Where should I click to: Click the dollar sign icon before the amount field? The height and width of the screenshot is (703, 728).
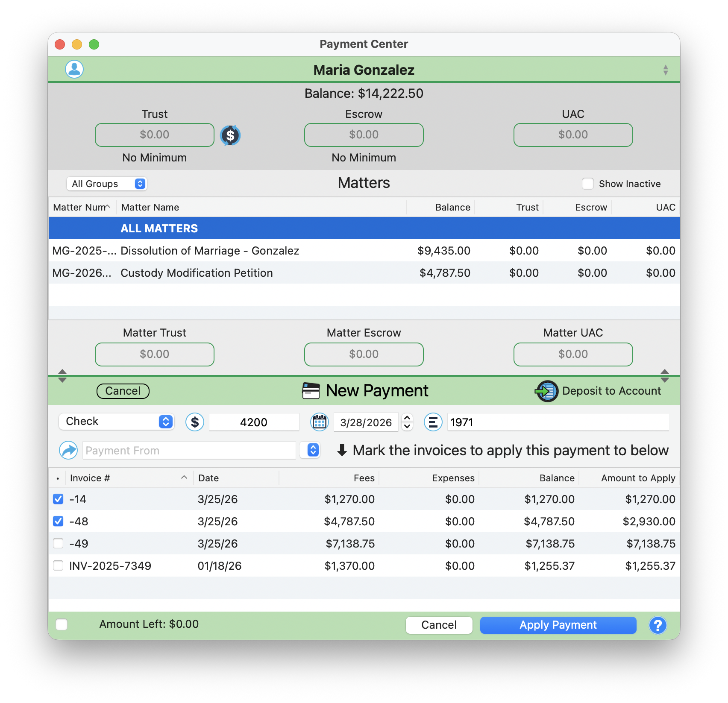195,422
